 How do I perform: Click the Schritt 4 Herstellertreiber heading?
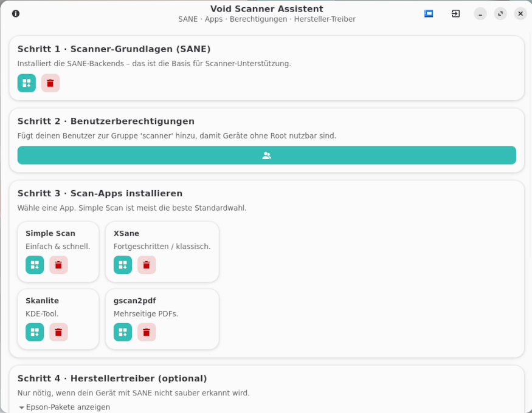[112, 378]
